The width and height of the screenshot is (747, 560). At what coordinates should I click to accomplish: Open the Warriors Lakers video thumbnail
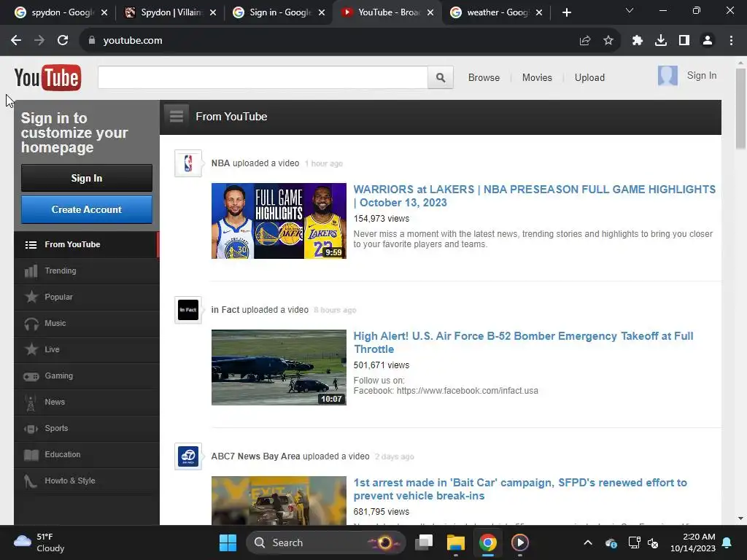click(279, 221)
